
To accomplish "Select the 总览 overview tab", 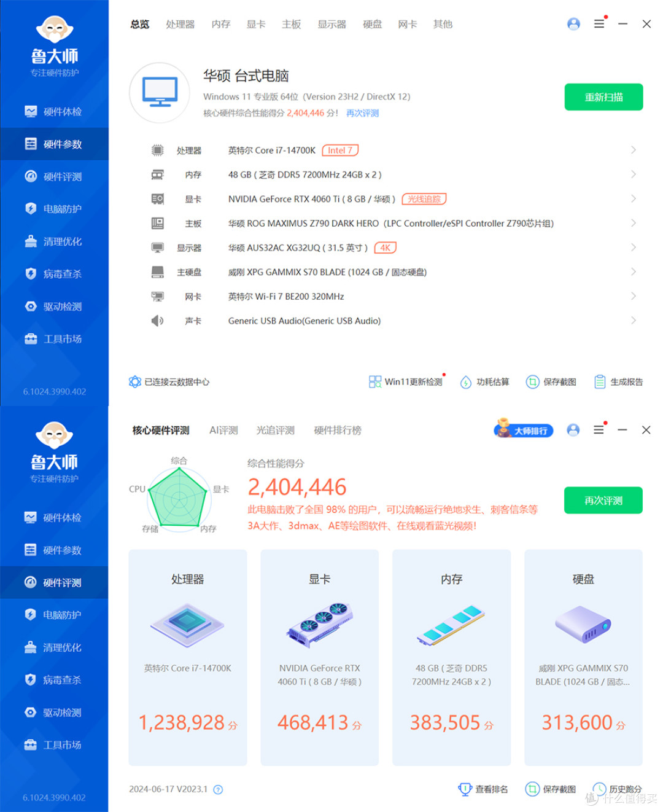I will (x=140, y=25).
